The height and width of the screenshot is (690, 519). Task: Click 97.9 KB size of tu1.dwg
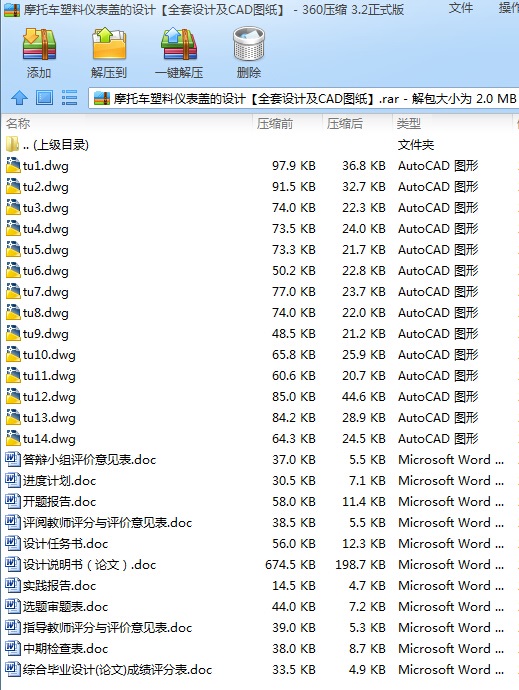[x=294, y=165]
